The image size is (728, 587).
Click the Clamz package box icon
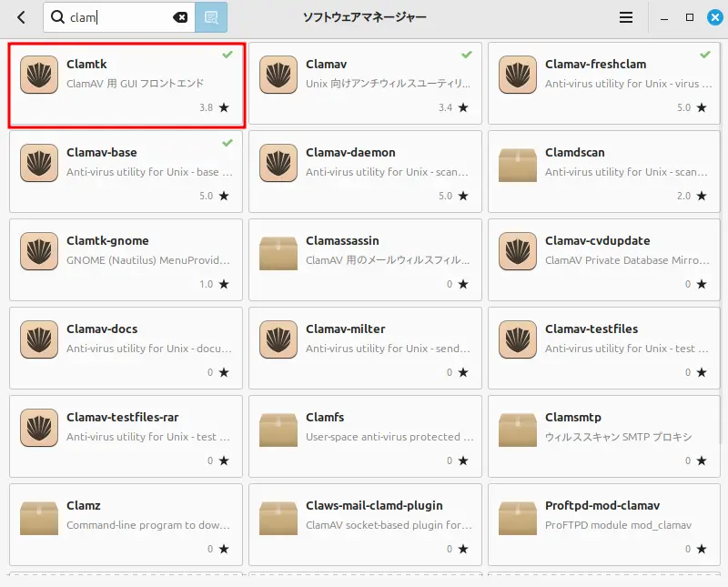pyautogui.click(x=39, y=518)
